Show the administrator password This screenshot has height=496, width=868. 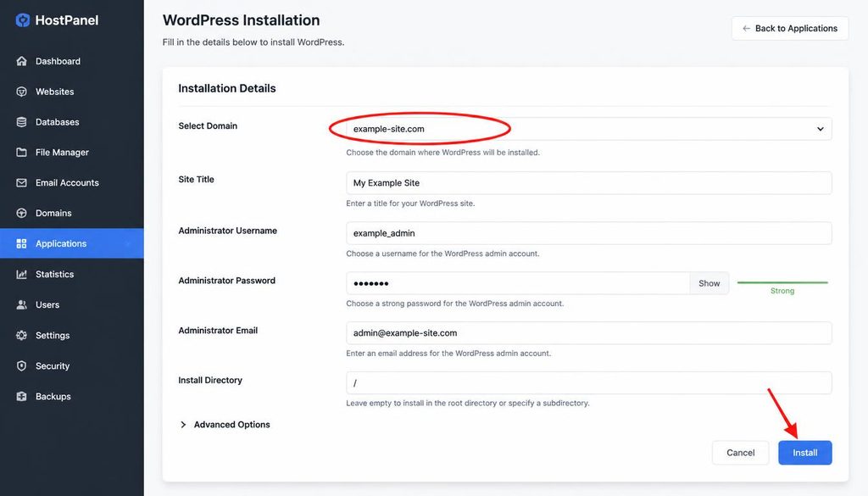pyautogui.click(x=709, y=283)
